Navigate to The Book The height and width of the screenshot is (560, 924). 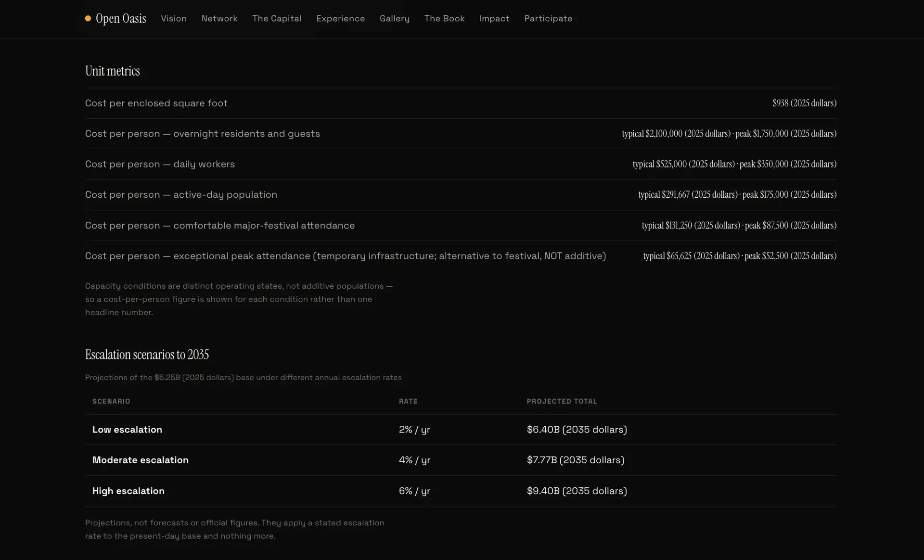[444, 18]
